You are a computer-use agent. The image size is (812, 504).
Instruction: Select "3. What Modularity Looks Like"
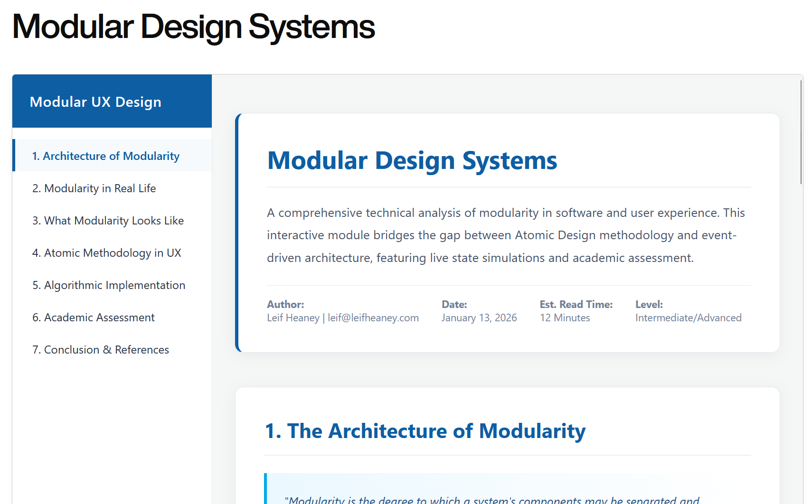point(108,220)
